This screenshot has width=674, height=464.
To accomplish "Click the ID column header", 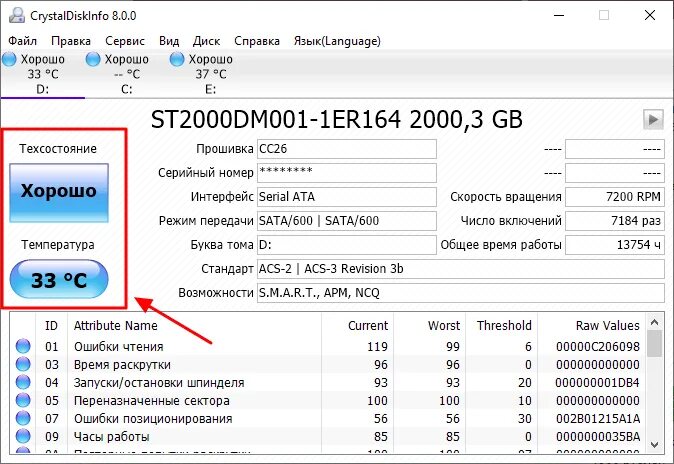I will click(x=51, y=326).
